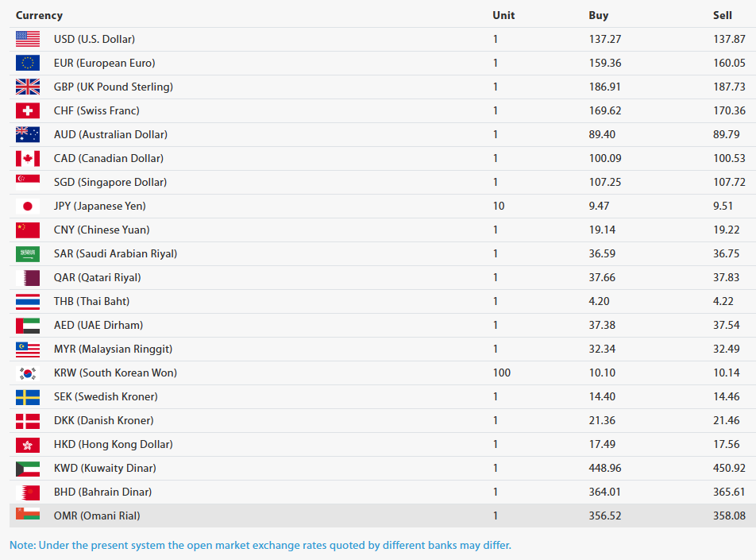
Task: Select the Canadian maple leaf flag
Action: coord(28,158)
